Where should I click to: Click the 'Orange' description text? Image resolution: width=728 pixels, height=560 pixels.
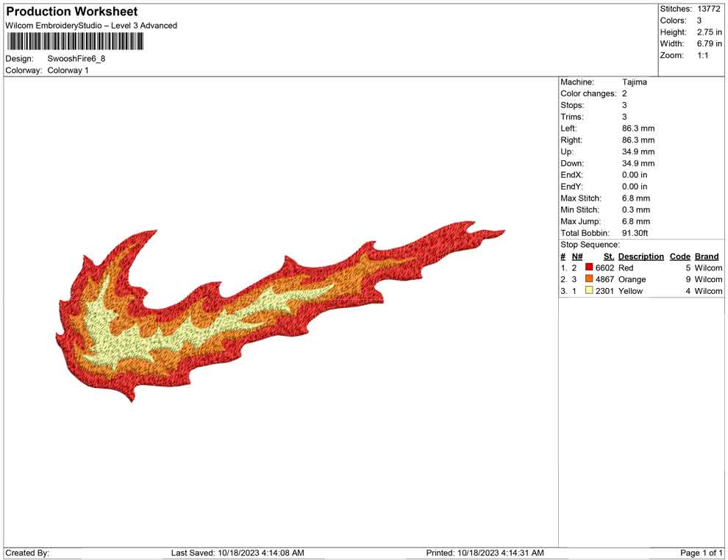(632, 279)
